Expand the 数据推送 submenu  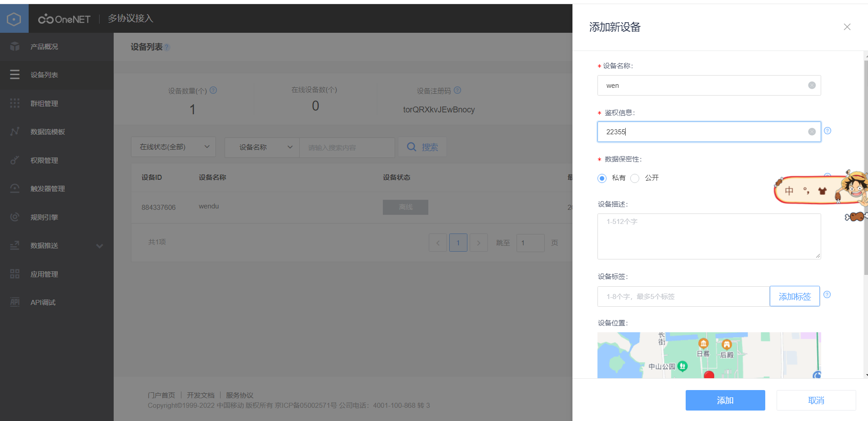coord(44,245)
